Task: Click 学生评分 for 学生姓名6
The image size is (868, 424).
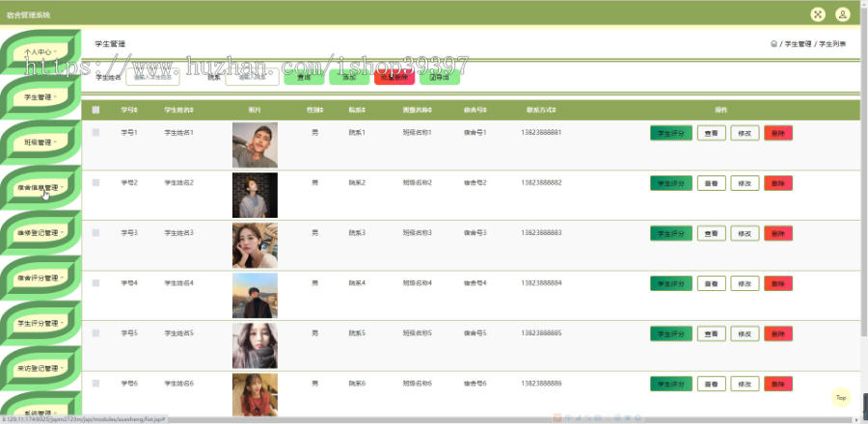Action: click(x=671, y=384)
